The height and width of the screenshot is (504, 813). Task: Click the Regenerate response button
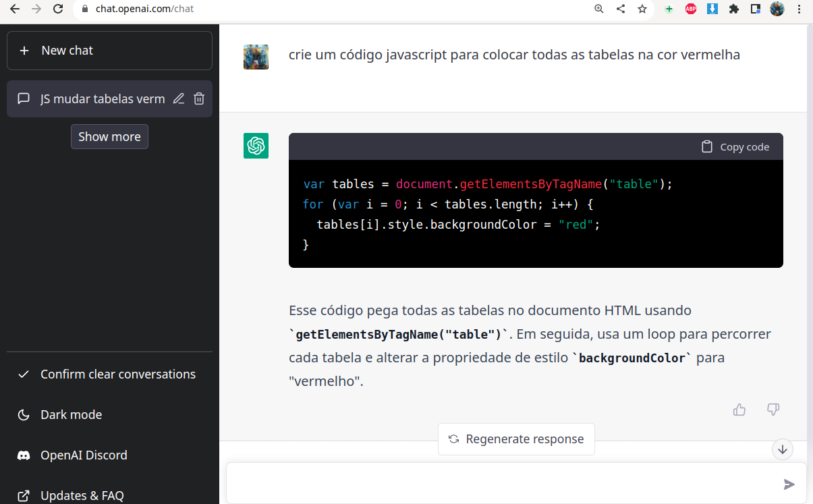pos(516,439)
